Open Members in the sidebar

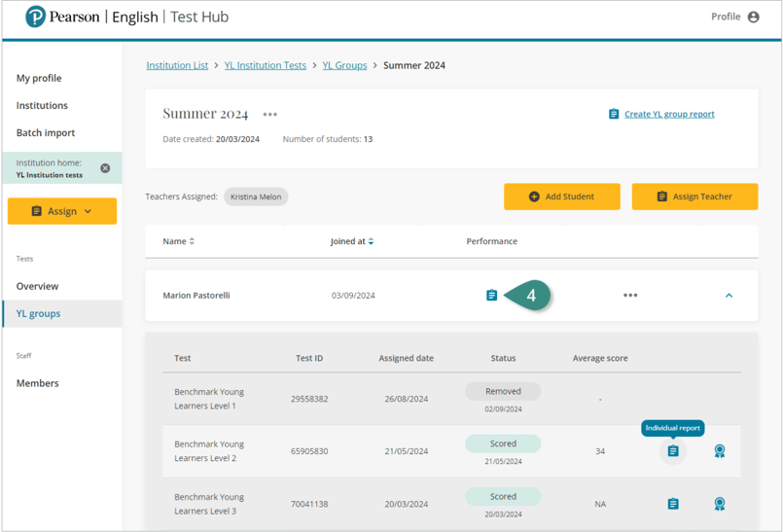pyautogui.click(x=37, y=383)
